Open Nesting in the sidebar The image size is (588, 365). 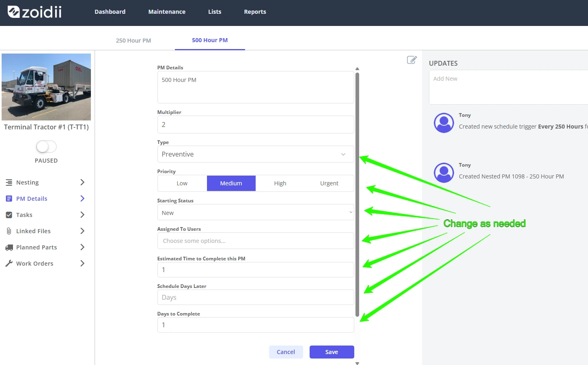point(28,182)
